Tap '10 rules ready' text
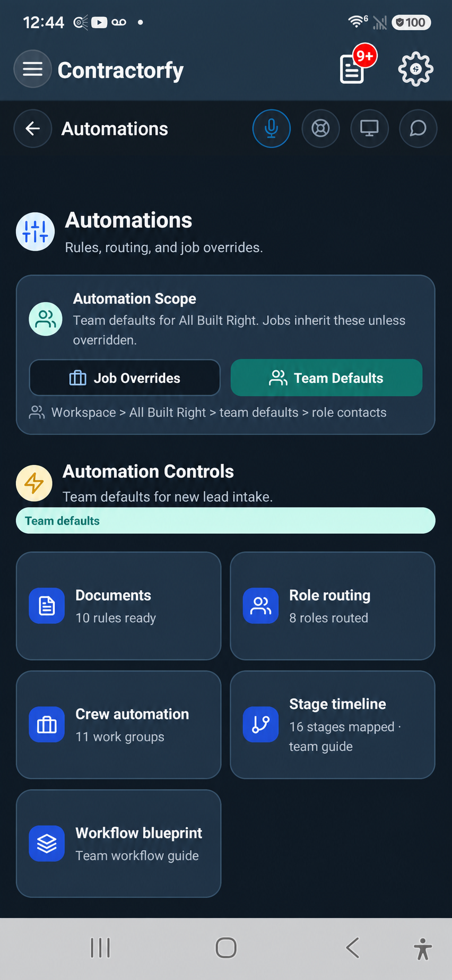 coord(116,618)
